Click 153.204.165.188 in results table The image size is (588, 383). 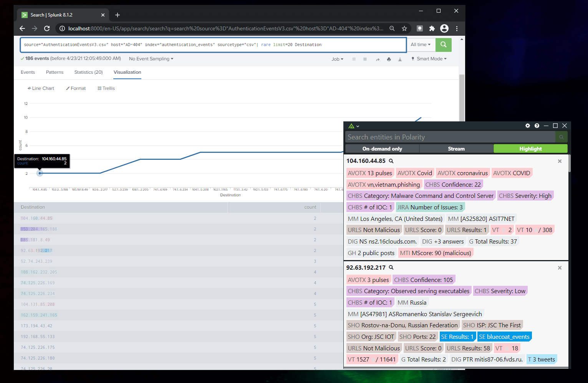[39, 229]
